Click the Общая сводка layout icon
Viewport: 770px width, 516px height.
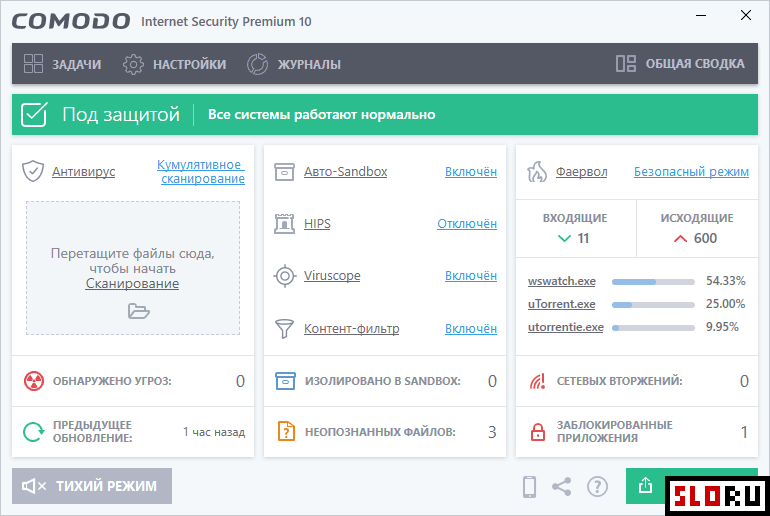click(626, 63)
